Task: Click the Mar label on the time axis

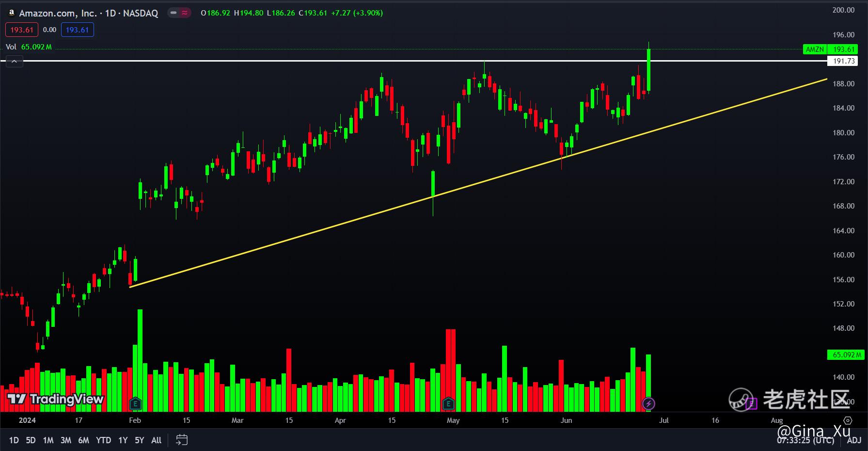Action: pyautogui.click(x=237, y=420)
